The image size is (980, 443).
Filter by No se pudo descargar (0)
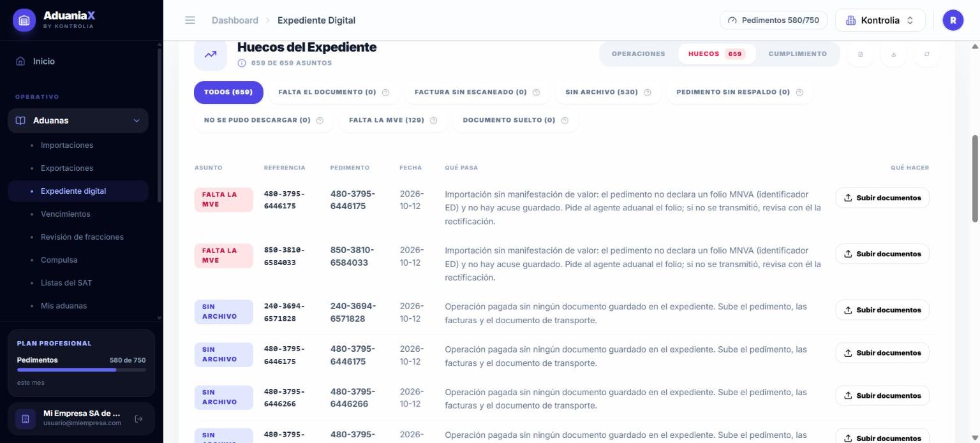coord(264,120)
